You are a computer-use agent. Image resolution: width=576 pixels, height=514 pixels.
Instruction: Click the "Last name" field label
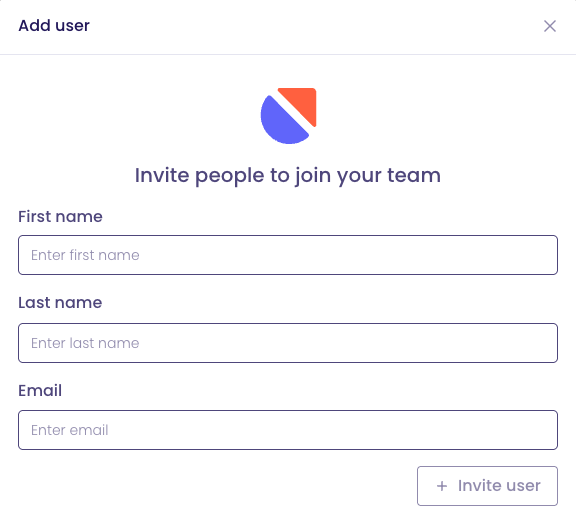point(60,303)
